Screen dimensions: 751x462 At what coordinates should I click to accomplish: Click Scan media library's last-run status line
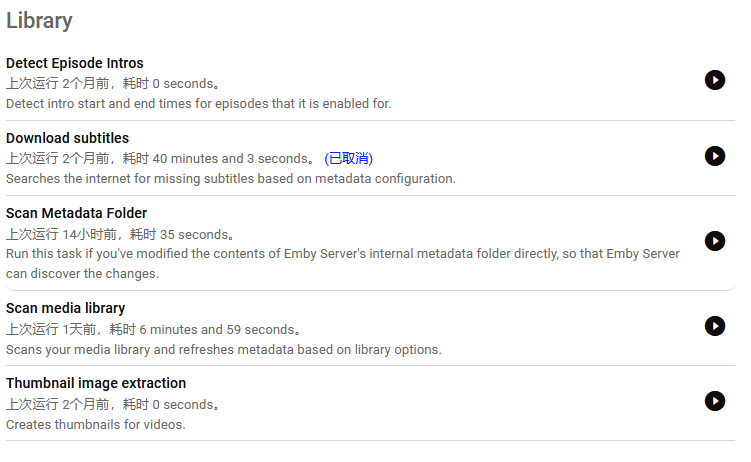coord(153,330)
